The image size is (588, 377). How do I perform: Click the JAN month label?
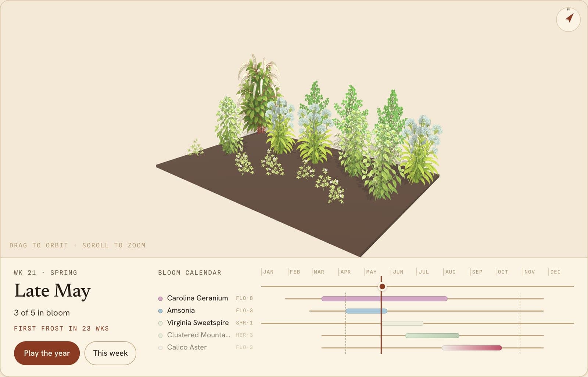click(x=268, y=272)
